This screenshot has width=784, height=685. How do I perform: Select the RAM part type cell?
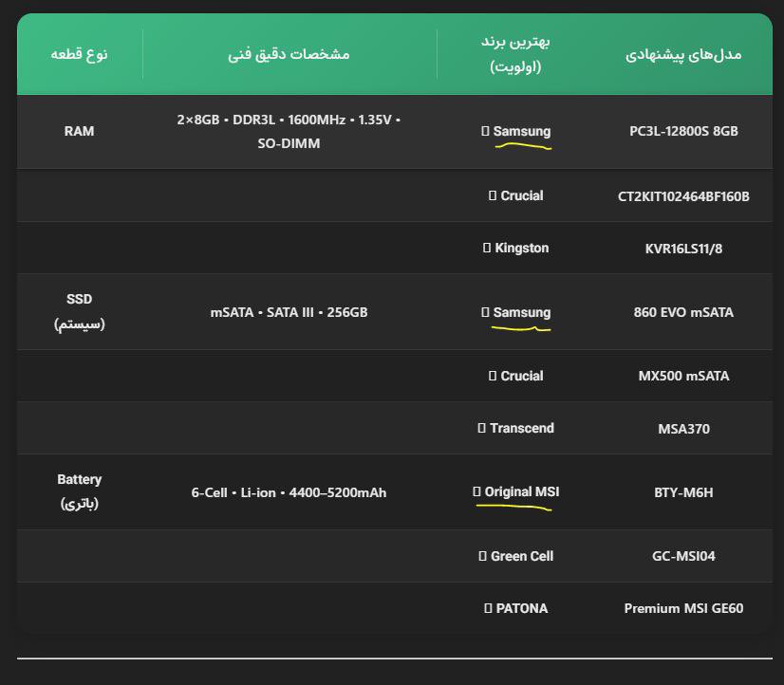[79, 132]
